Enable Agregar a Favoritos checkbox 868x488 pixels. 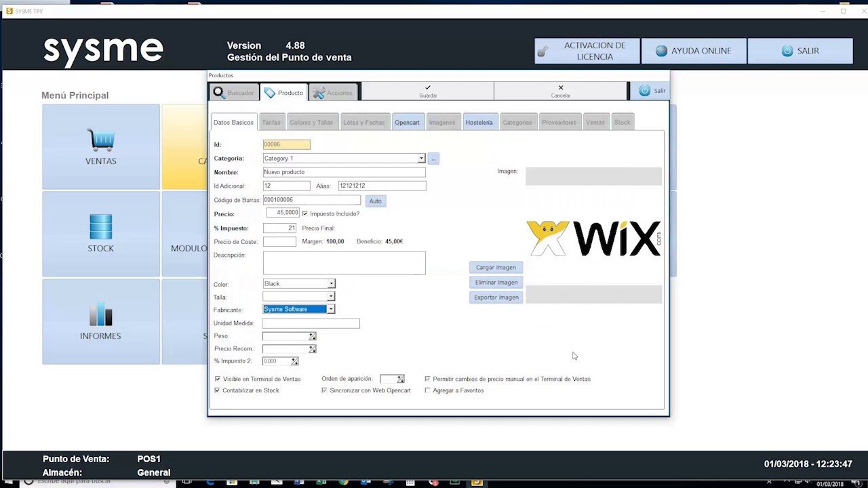click(427, 390)
